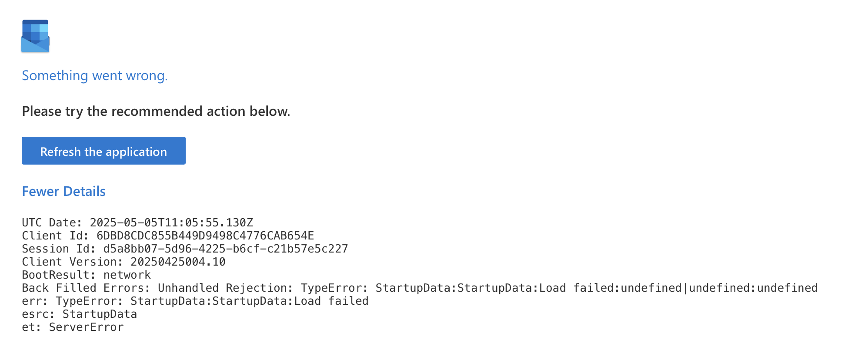This screenshot has width=868, height=364.
Task: Click the Refresh the application button
Action: [x=103, y=151]
